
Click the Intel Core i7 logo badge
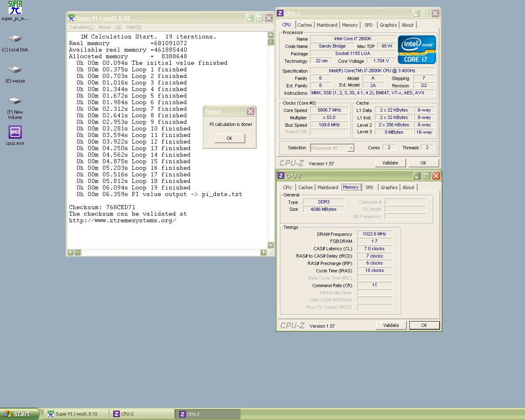click(417, 50)
